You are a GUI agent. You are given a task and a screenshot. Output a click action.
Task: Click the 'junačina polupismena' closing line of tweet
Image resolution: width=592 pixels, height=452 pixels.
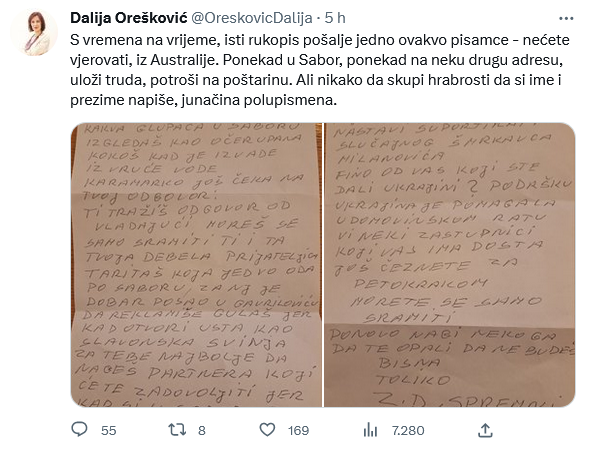tap(259, 100)
